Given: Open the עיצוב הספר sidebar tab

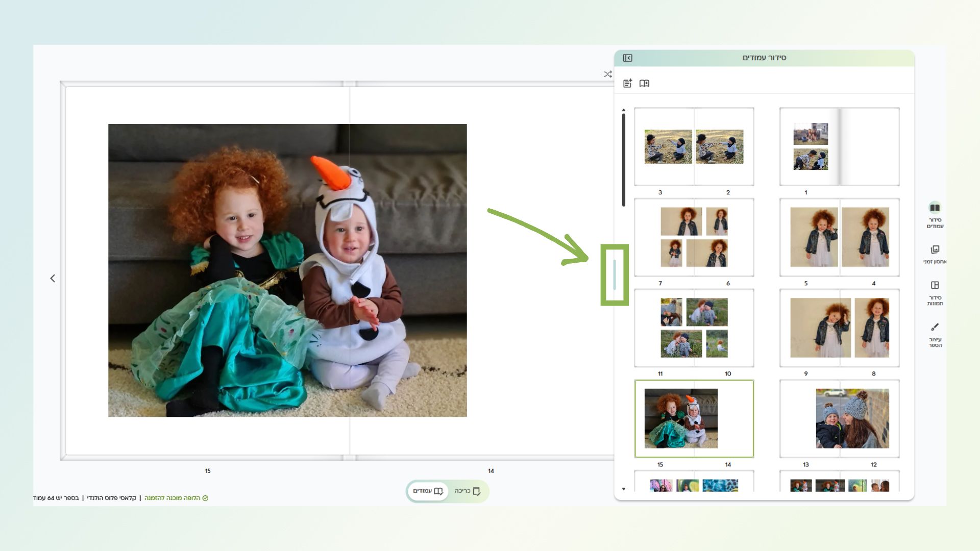Looking at the screenshot, I should (x=935, y=335).
